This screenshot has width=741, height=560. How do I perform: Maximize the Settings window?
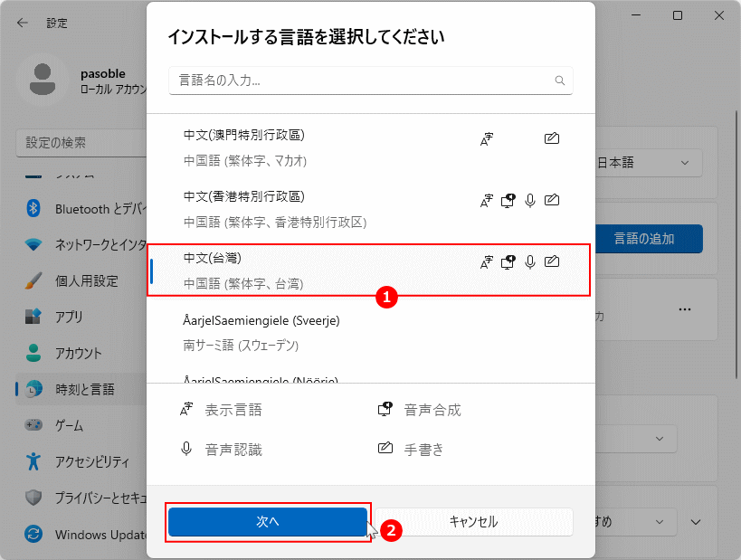pos(677,15)
